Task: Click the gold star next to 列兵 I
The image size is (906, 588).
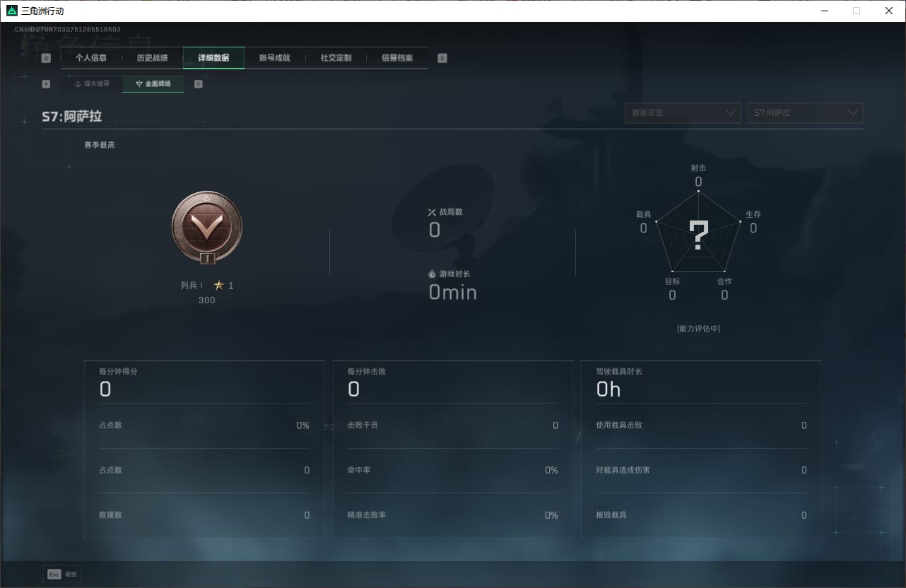Action: [x=219, y=286]
